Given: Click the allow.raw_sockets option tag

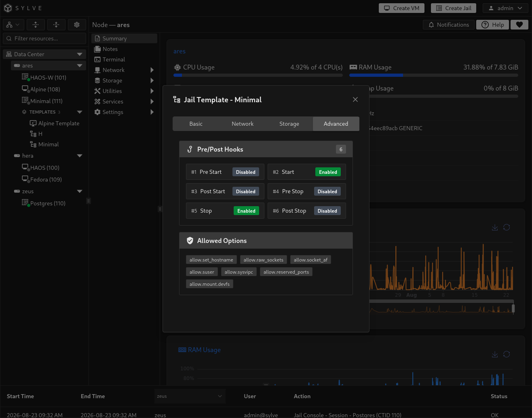Looking at the screenshot, I should 264,260.
